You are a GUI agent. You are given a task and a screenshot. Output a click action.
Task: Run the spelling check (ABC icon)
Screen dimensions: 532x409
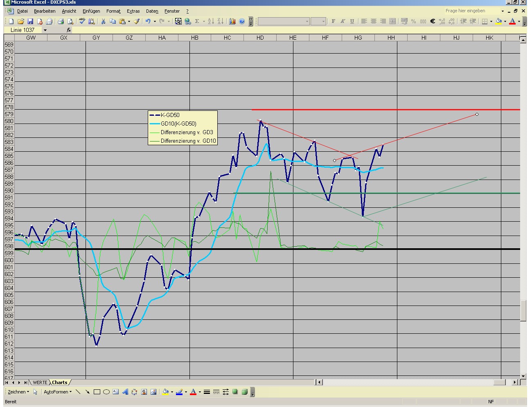pyautogui.click(x=81, y=21)
